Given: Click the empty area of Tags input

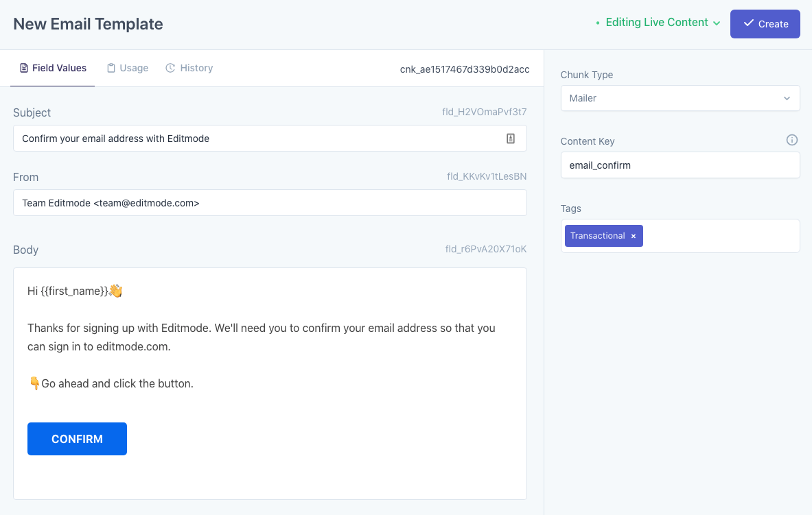Looking at the screenshot, I should (x=721, y=236).
